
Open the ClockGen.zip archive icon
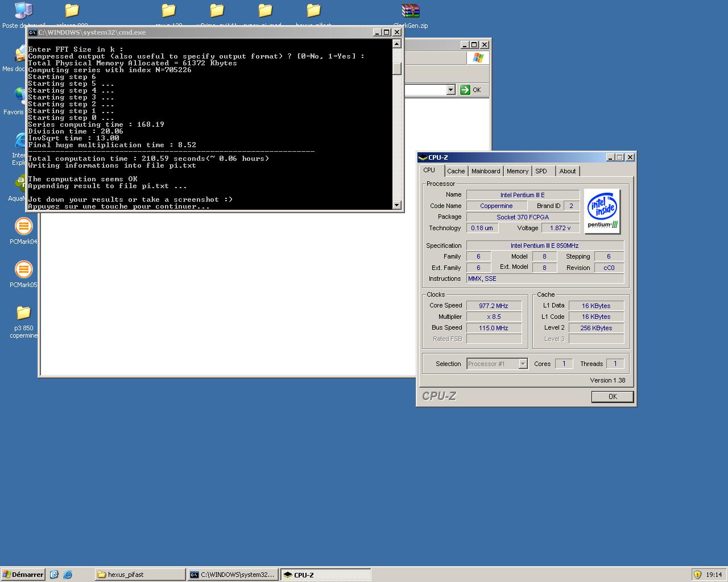coord(410,11)
